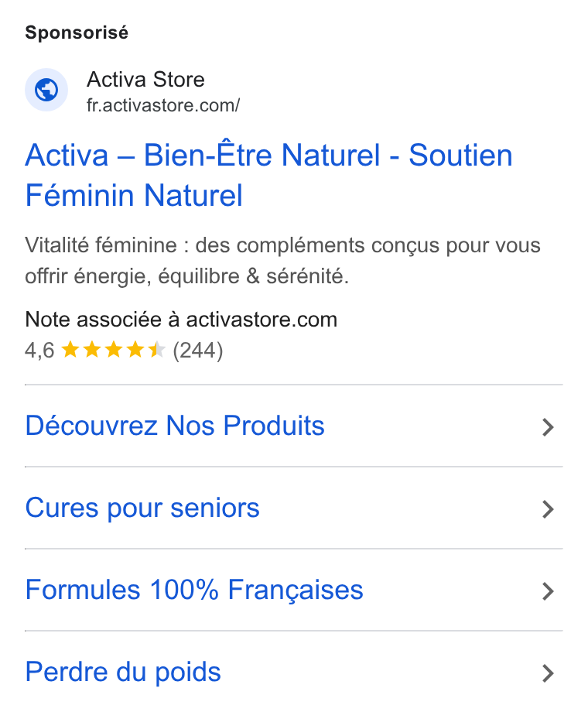Image resolution: width=588 pixels, height=712 pixels.
Task: Click the Vitalité féminine ad description text
Action: pyautogui.click(x=282, y=261)
